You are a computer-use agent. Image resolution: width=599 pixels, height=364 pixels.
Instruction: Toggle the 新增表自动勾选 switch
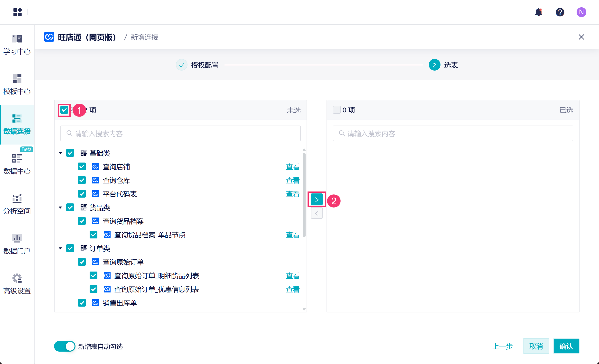click(x=65, y=346)
